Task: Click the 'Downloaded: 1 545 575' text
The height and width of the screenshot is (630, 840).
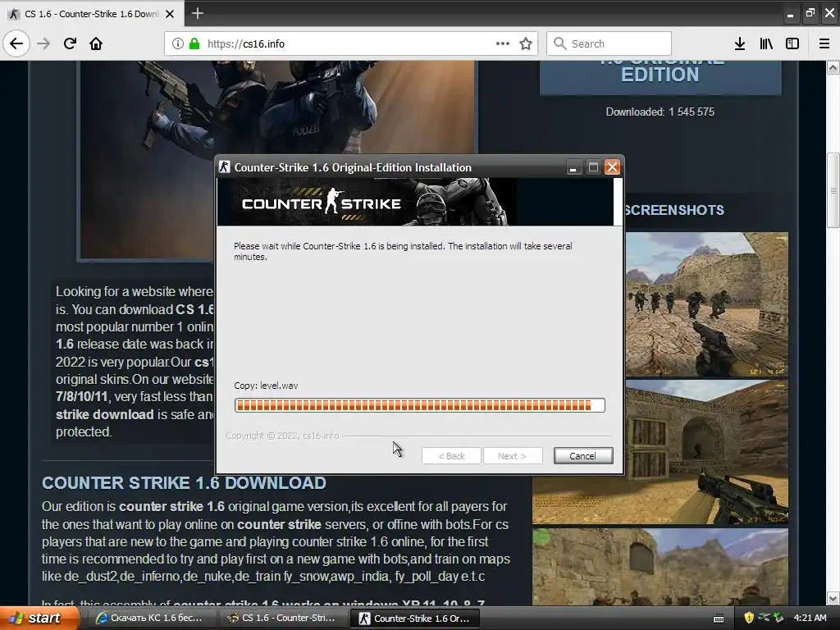Action: 660,112
